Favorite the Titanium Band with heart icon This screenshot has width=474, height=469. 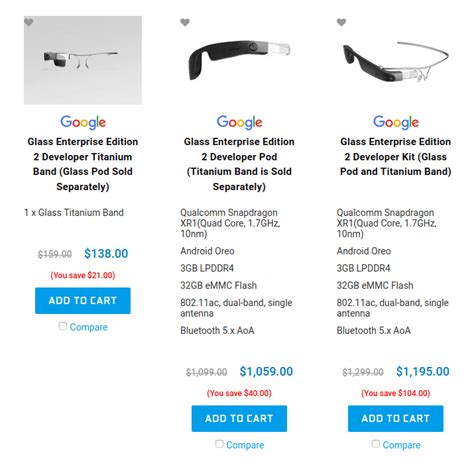(29, 22)
